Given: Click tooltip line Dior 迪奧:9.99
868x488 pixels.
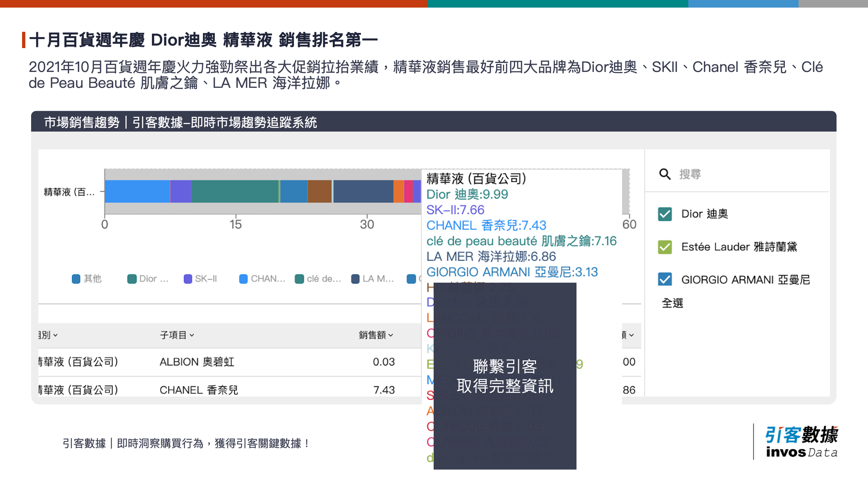Looking at the screenshot, I should coord(467,194).
